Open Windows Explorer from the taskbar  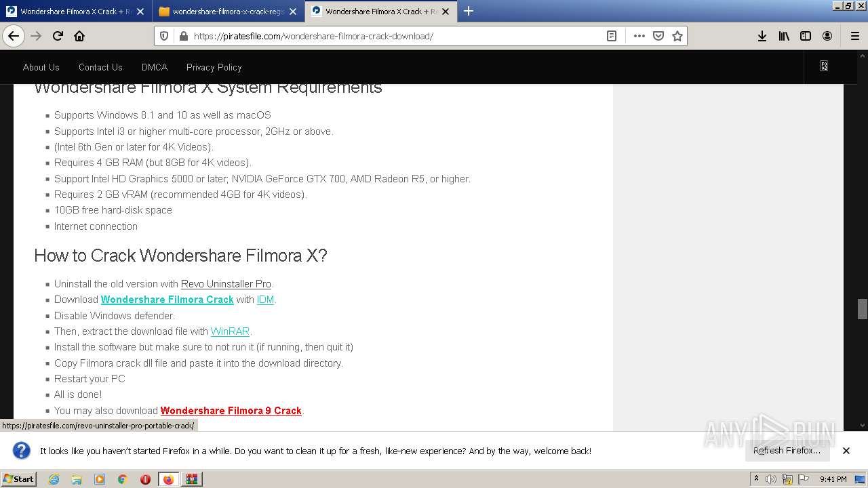pyautogui.click(x=77, y=479)
